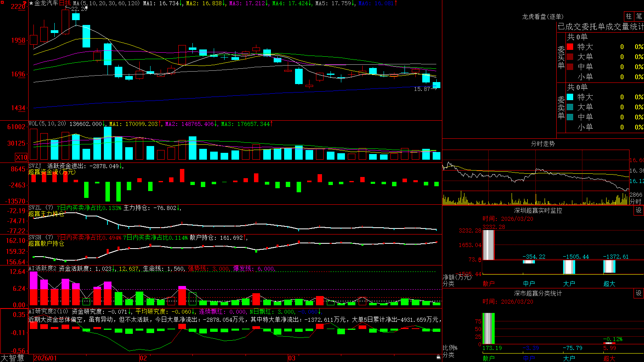Click the 超赢主力持仓 label
Image resolution: width=644 pixels, height=362 pixels.
pos(46,214)
